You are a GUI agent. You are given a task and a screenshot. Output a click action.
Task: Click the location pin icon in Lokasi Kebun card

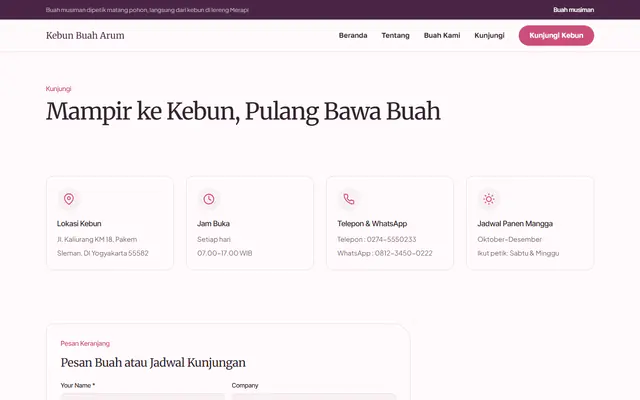click(69, 199)
